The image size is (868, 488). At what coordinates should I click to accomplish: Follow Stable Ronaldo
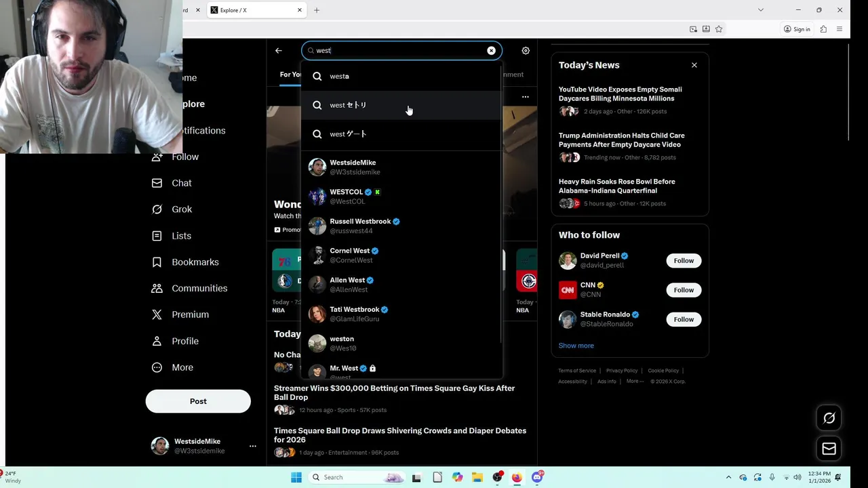click(x=684, y=319)
